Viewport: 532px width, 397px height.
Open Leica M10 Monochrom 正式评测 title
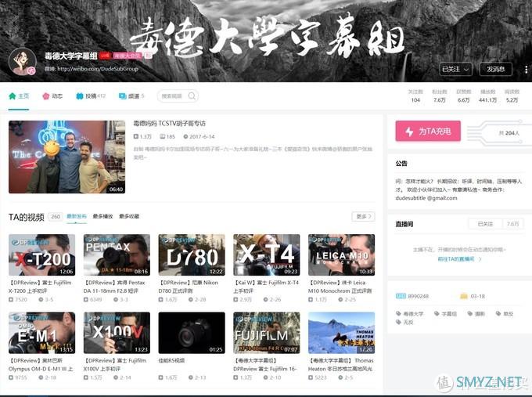pyautogui.click(x=340, y=287)
